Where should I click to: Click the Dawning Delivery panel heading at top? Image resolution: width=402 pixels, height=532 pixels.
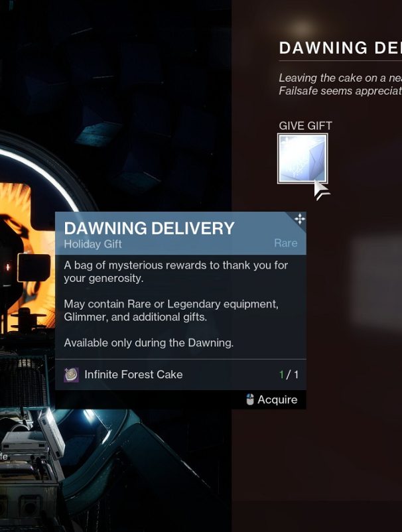click(x=340, y=48)
